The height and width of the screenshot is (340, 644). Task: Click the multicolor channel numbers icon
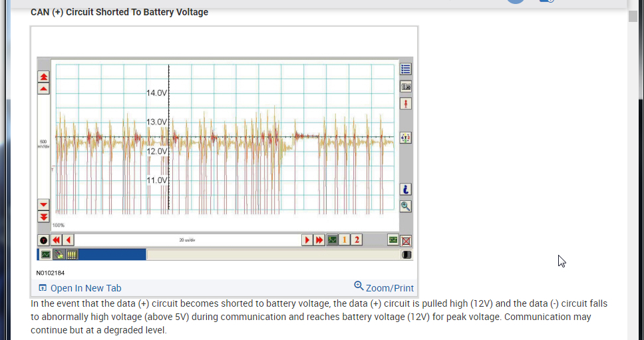(405, 138)
